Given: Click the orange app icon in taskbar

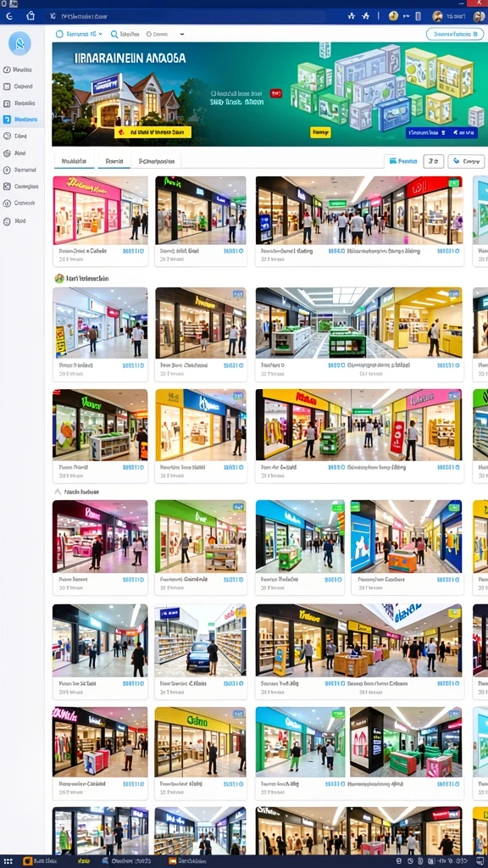Looking at the screenshot, I should click(x=28, y=862).
